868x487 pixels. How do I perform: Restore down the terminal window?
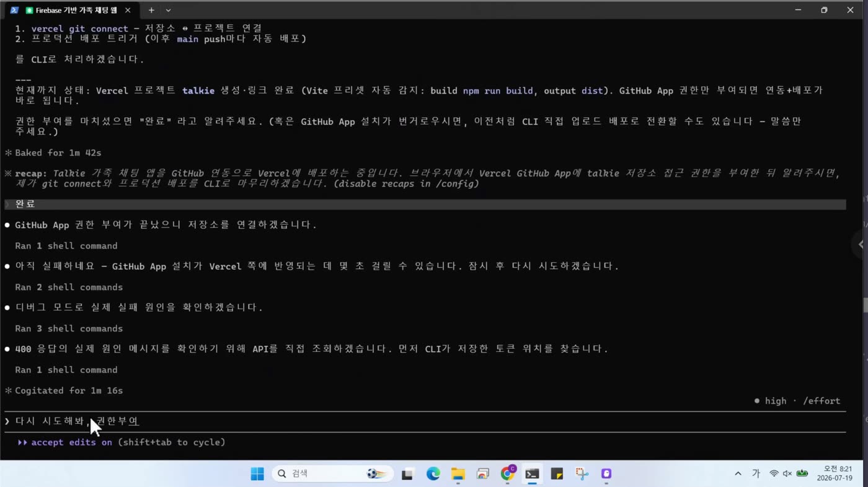[x=824, y=10]
